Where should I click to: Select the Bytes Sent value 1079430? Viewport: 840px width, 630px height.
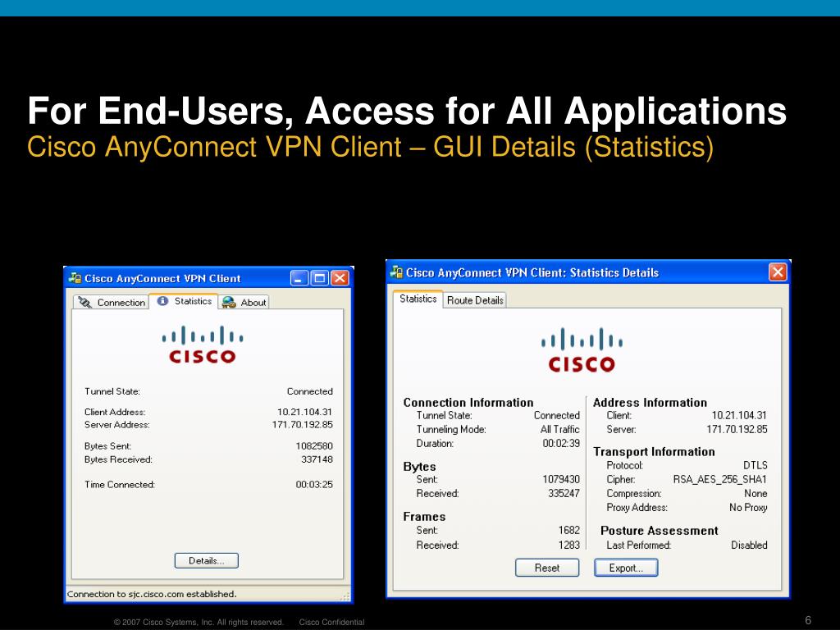click(x=561, y=479)
